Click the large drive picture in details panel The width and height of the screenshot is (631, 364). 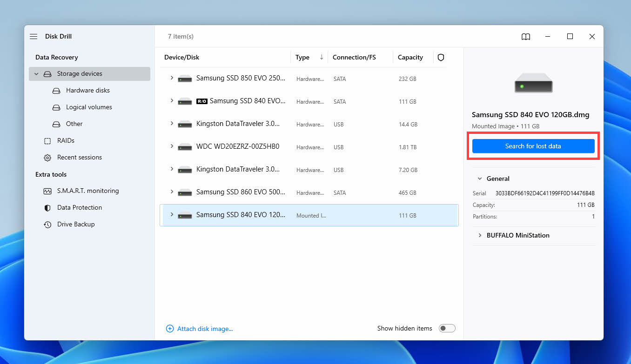coord(533,83)
